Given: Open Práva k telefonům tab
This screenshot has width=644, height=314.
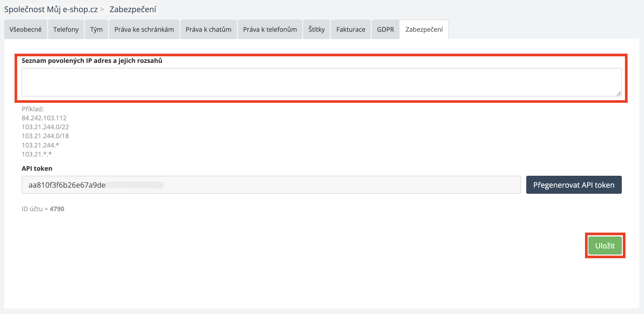Looking at the screenshot, I should pos(270,29).
